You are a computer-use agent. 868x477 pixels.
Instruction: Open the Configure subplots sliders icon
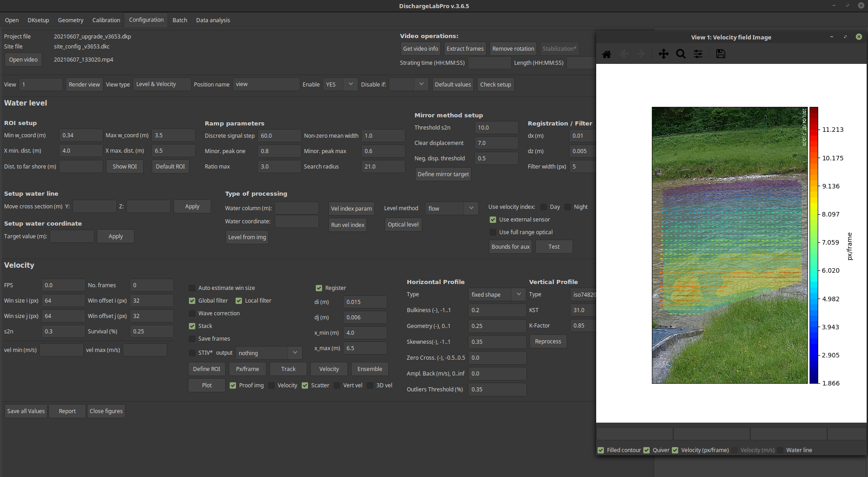698,54
